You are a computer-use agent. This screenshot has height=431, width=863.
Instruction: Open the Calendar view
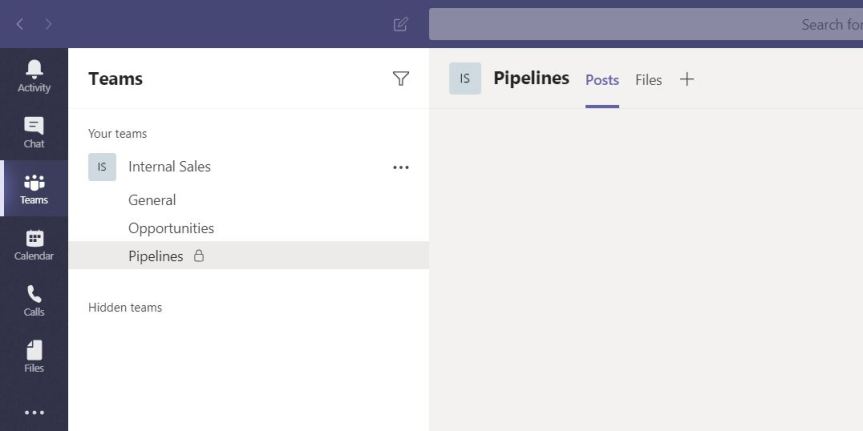34,243
